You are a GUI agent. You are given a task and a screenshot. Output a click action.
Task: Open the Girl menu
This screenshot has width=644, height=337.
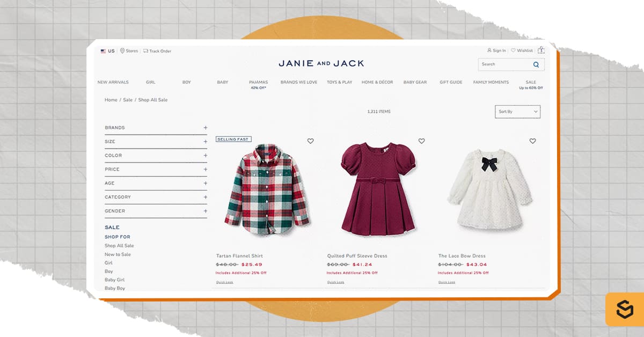[151, 82]
